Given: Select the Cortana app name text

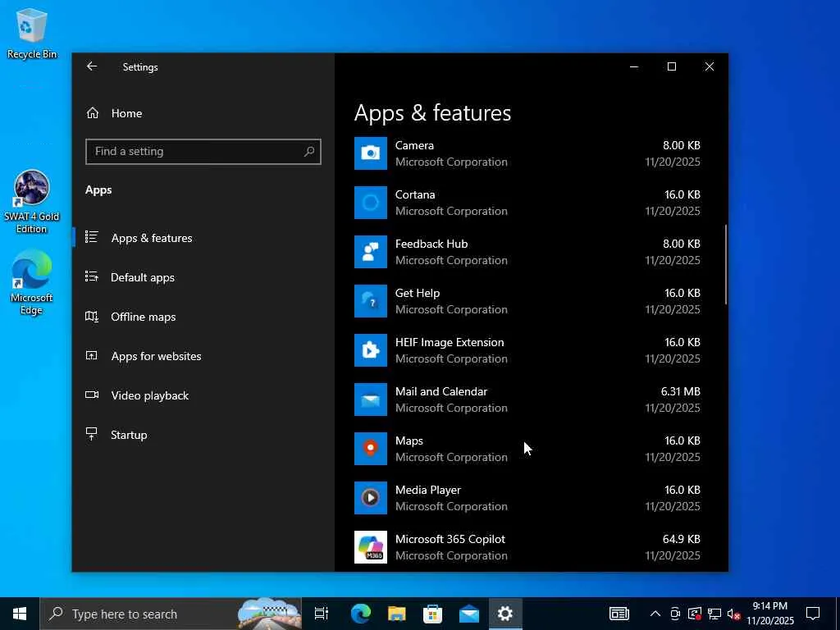Looking at the screenshot, I should point(414,194).
